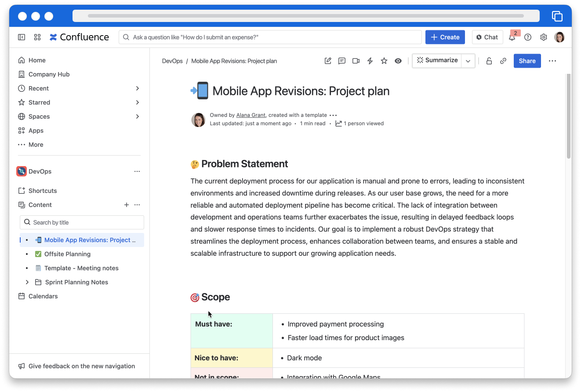Open the Summarize dropdown arrow
The image size is (581, 392).
pyautogui.click(x=468, y=61)
